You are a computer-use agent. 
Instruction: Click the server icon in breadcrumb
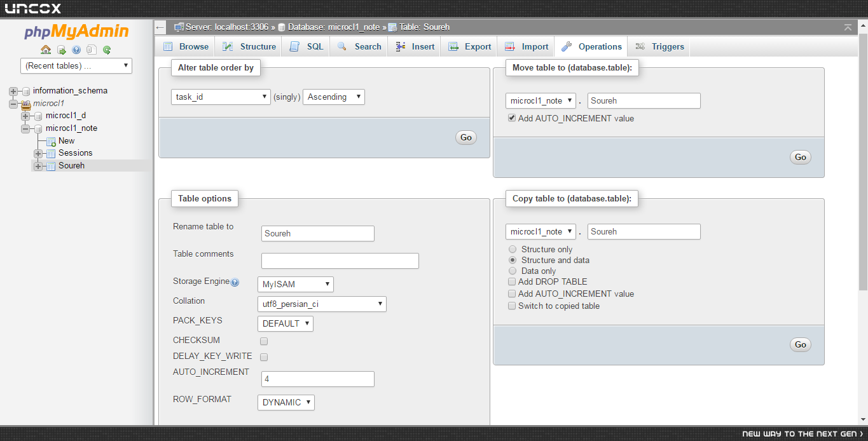(179, 27)
